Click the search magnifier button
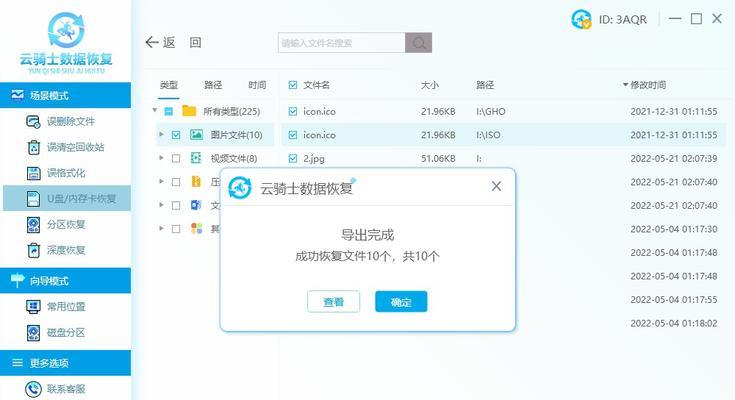 [419, 43]
